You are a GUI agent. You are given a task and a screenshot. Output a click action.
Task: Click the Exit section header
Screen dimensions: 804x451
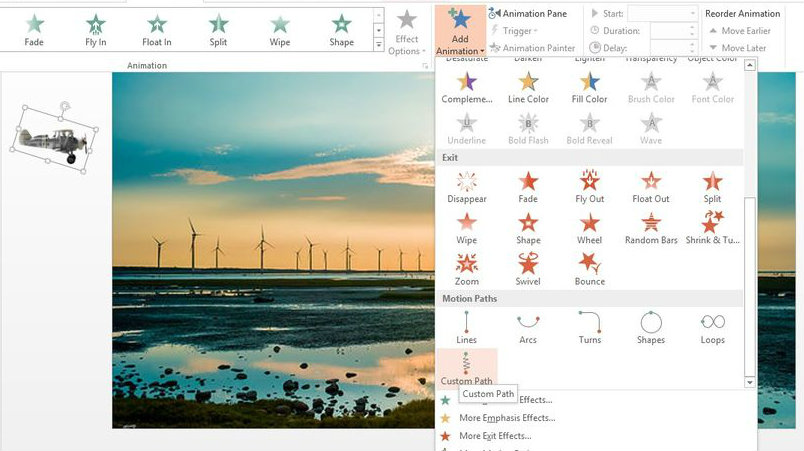[590, 157]
